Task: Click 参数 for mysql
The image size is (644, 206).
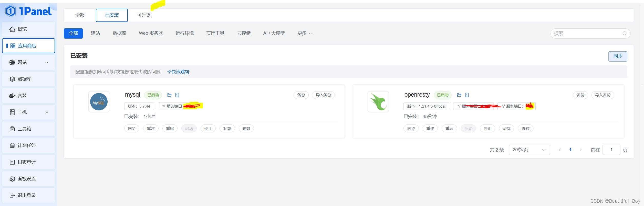Action: 246,128
